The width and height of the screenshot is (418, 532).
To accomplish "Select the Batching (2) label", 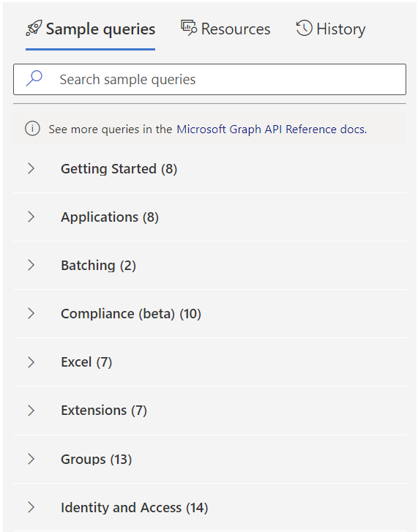I will pyautogui.click(x=98, y=266).
